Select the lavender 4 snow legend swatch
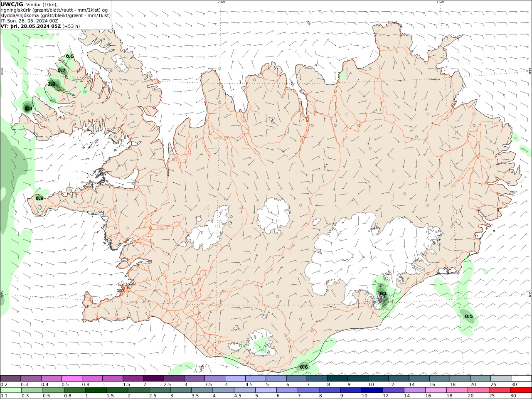Viewport: 532px width, 399px height. [235, 379]
